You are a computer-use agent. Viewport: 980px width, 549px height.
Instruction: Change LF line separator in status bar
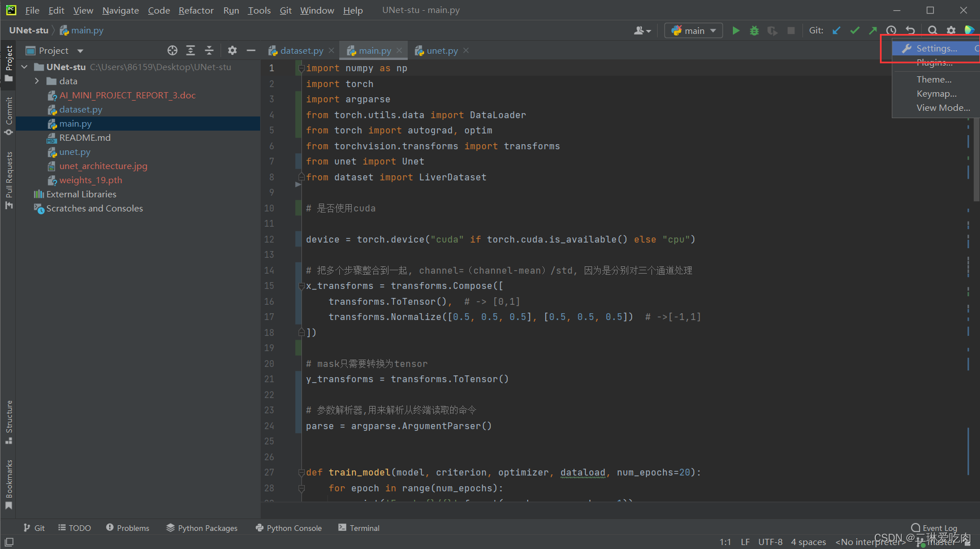coord(745,542)
